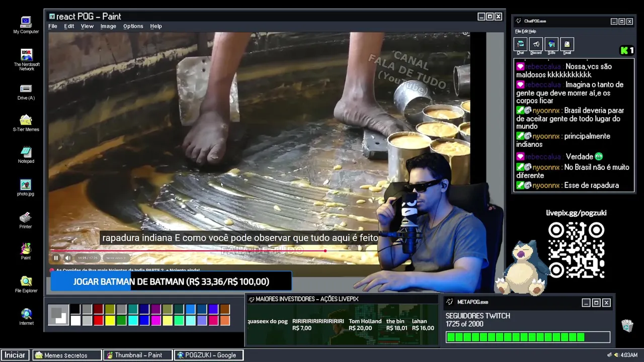Viewport: 644px width, 362px height.
Task: Click the livepix QR code
Action: point(576,250)
